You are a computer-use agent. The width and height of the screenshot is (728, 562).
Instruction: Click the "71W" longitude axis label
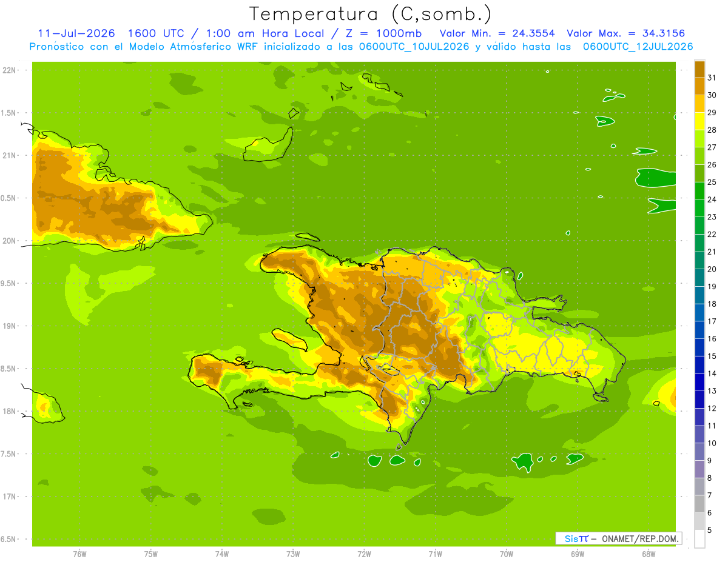(435, 554)
